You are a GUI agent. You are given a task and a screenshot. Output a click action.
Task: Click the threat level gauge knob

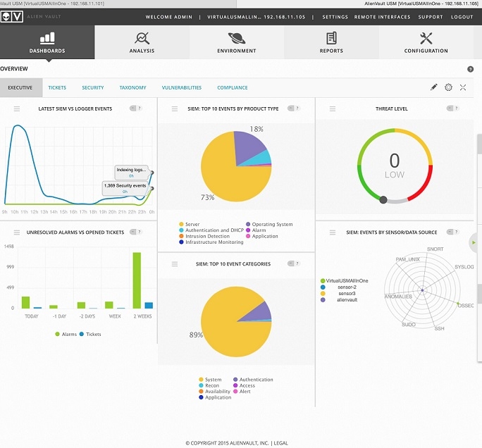[383, 200]
